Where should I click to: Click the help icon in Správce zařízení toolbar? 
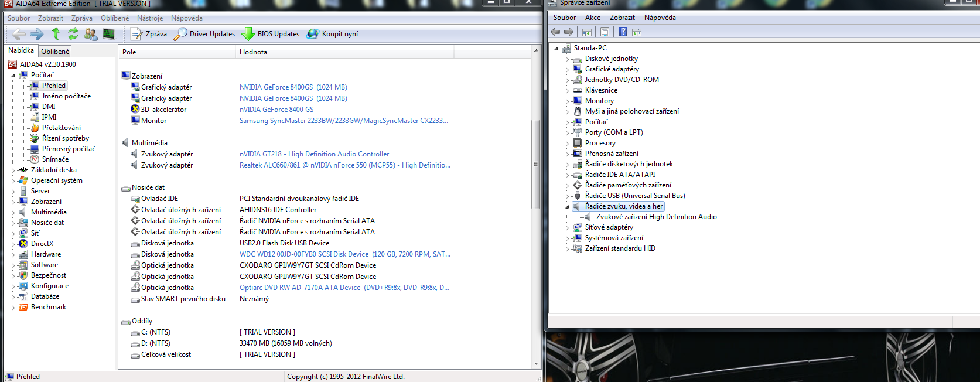pyautogui.click(x=623, y=32)
